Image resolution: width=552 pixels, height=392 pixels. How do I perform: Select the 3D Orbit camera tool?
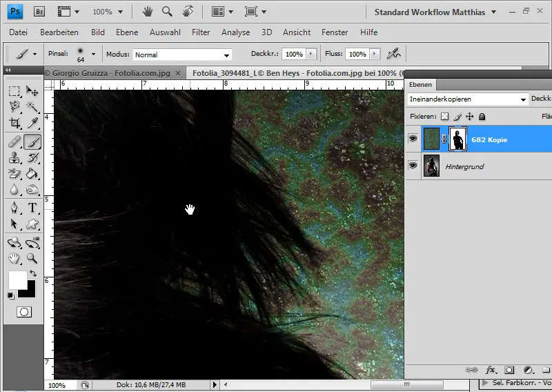32,243
